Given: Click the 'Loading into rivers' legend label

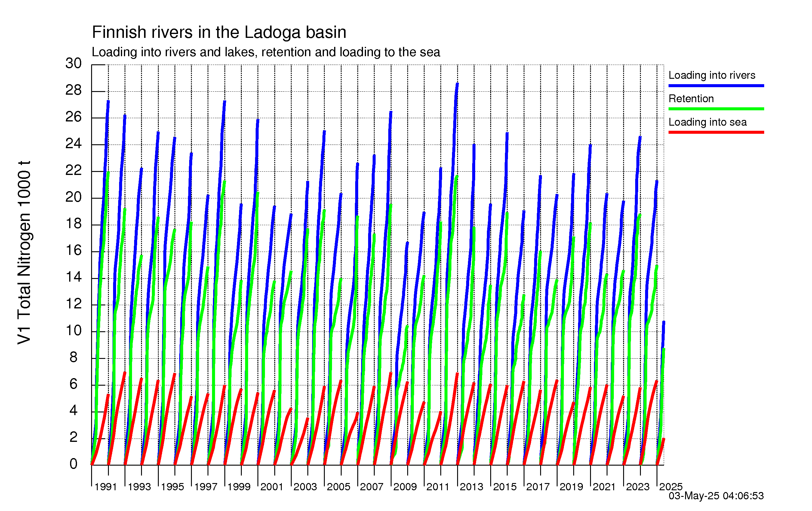Looking at the screenshot, I should pyautogui.click(x=712, y=75).
